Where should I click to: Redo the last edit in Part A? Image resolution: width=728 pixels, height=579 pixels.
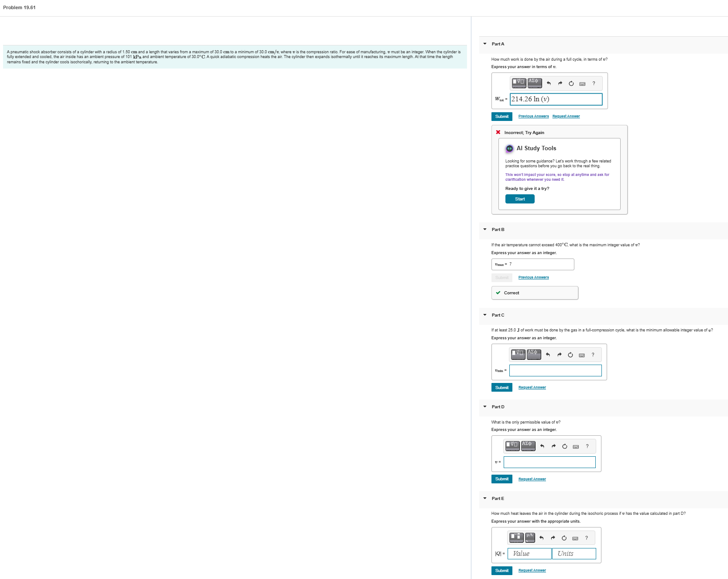560,83
